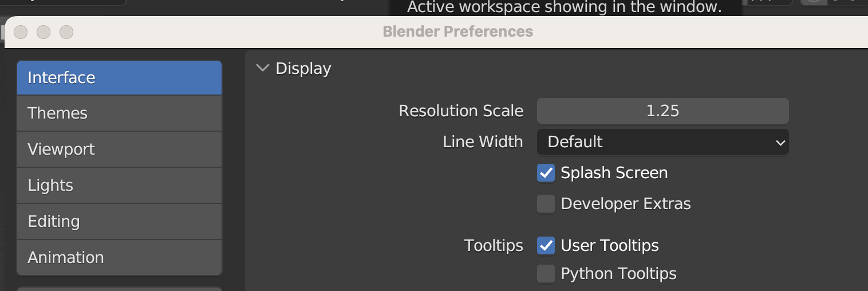Minimize the Blender Preferences window
The image size is (868, 291).
[x=44, y=32]
